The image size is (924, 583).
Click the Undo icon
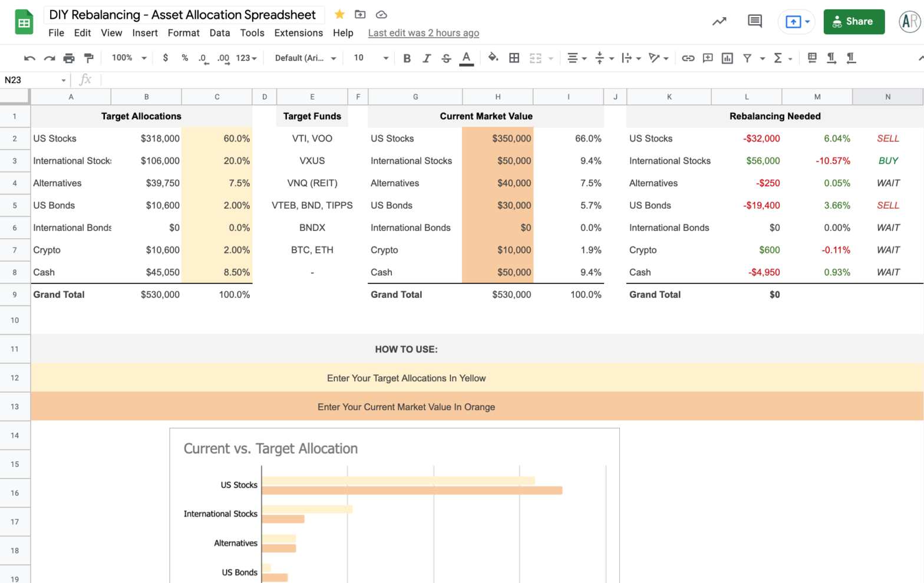pos(29,58)
